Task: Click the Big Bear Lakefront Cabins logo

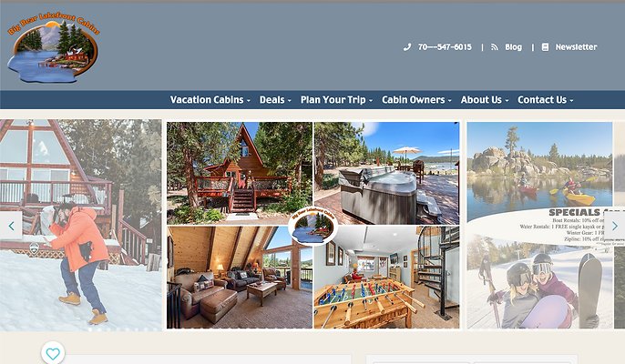Action: click(x=53, y=48)
